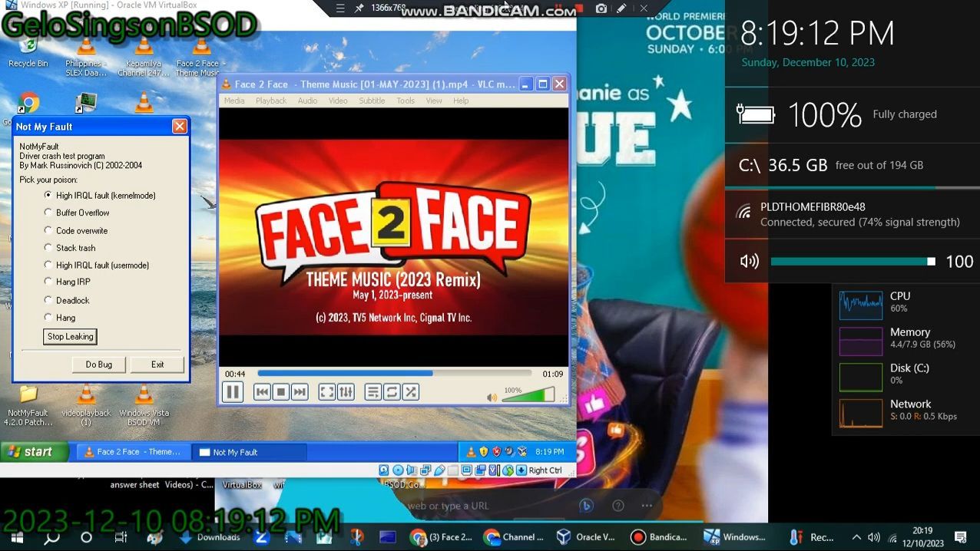Image resolution: width=980 pixels, height=551 pixels.
Task: Click the Memory usage graph widget
Action: [861, 341]
